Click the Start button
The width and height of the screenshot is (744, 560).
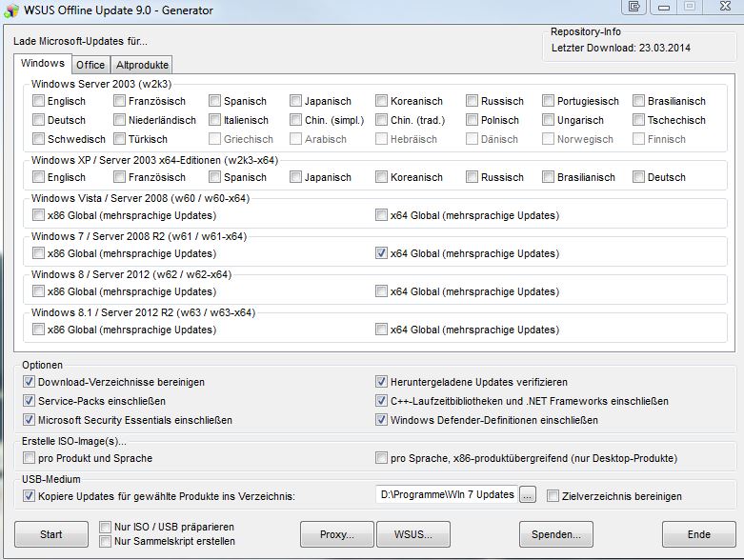tap(51, 534)
